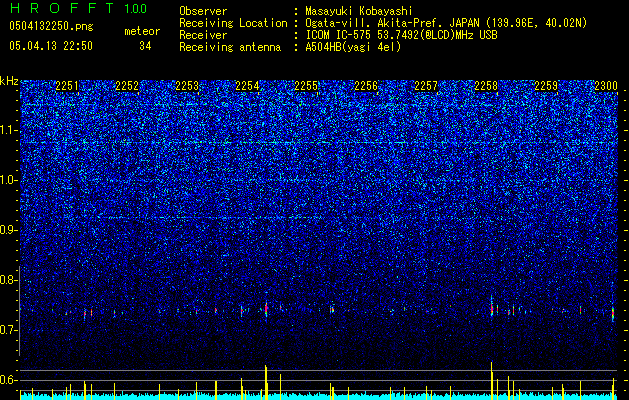
Task: Click the 2251 time marker
Action: click(67, 86)
